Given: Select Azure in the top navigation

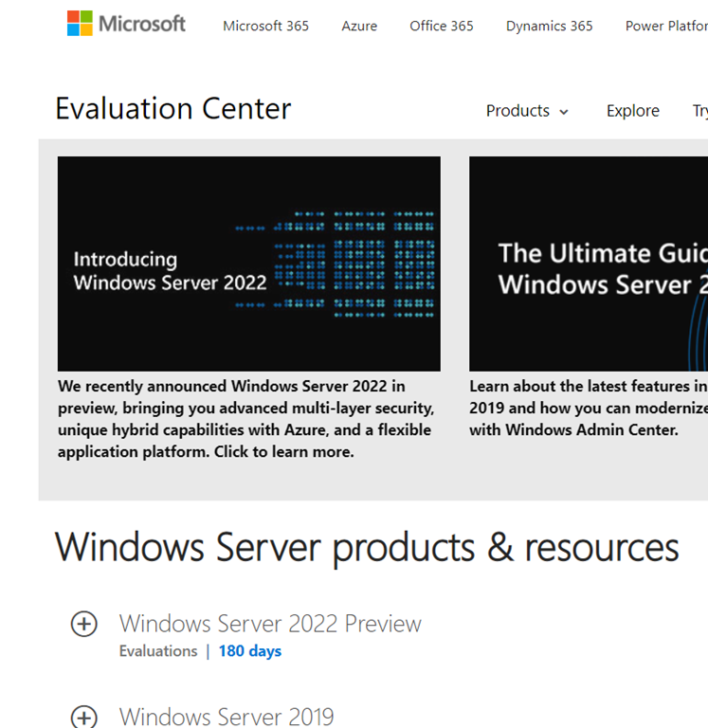Looking at the screenshot, I should [x=359, y=26].
